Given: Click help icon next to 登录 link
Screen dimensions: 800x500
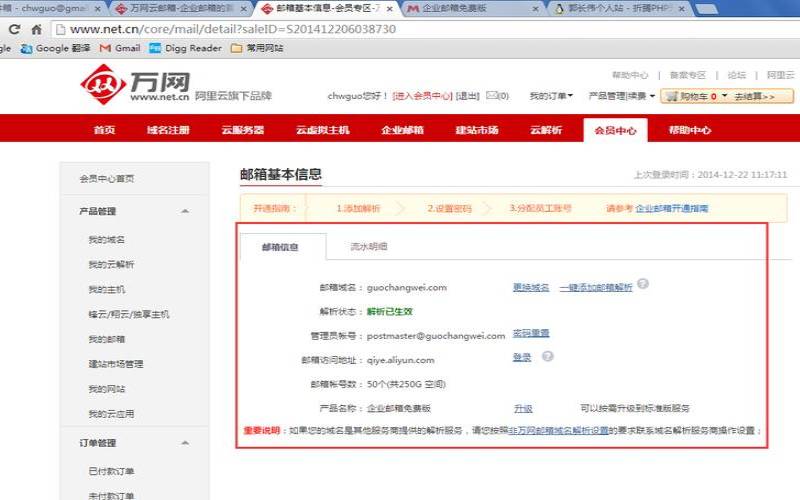Looking at the screenshot, I should pos(547,356).
